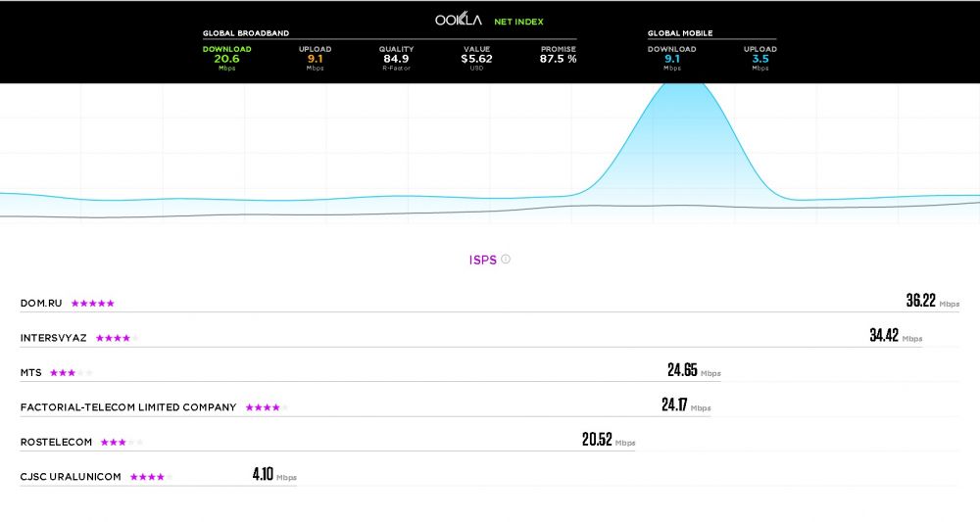Image resolution: width=980 pixels, height=522 pixels.
Task: Select Global Mobile Upload 3.5 metric
Action: click(759, 58)
